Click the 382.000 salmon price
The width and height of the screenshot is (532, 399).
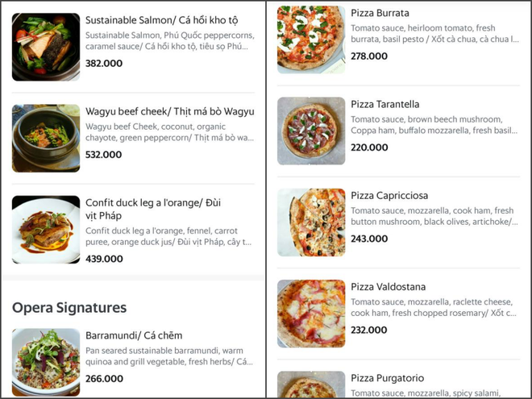104,63
